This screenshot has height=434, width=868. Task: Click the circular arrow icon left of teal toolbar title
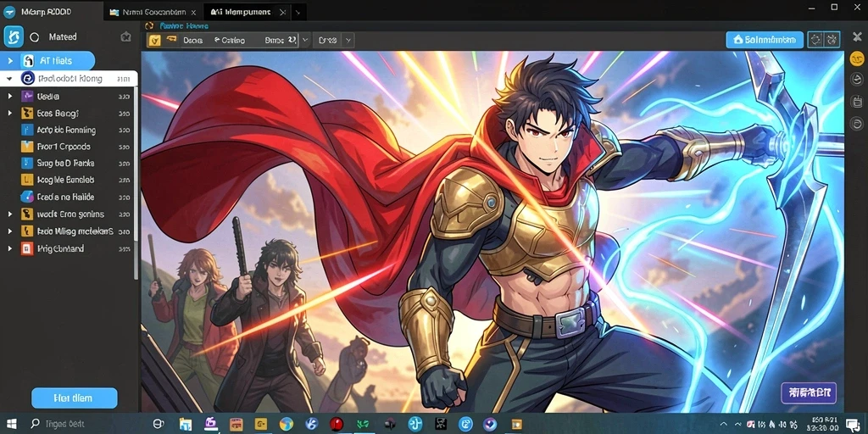148,25
